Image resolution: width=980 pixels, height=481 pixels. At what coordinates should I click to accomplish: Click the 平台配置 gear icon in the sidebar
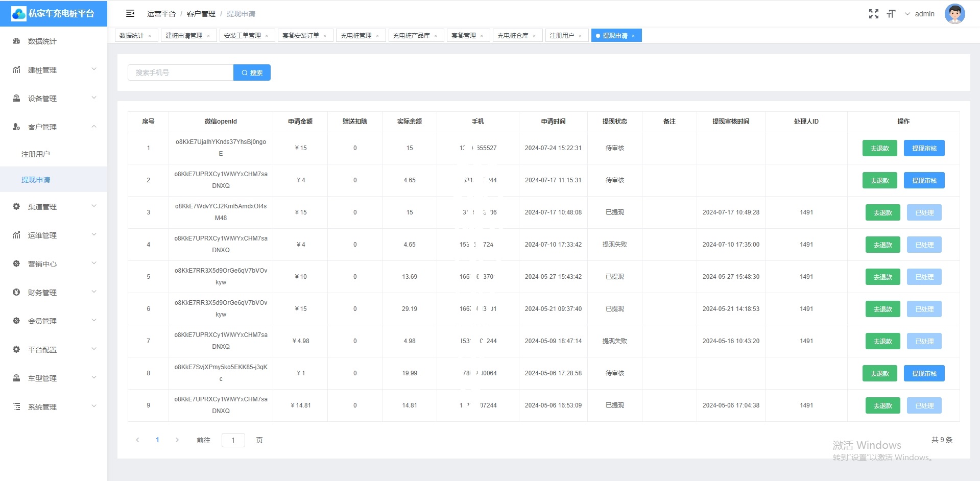16,350
